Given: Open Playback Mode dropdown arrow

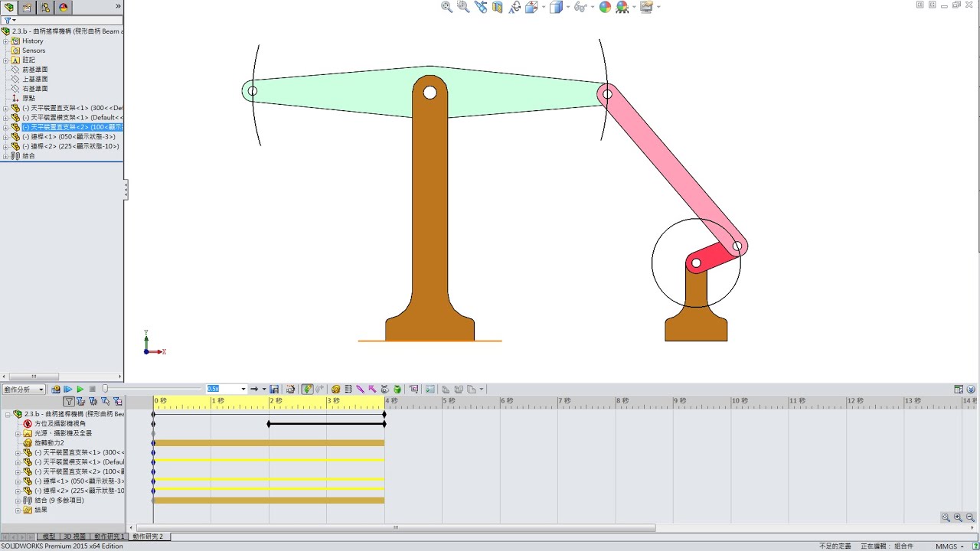Looking at the screenshot, I should [264, 390].
